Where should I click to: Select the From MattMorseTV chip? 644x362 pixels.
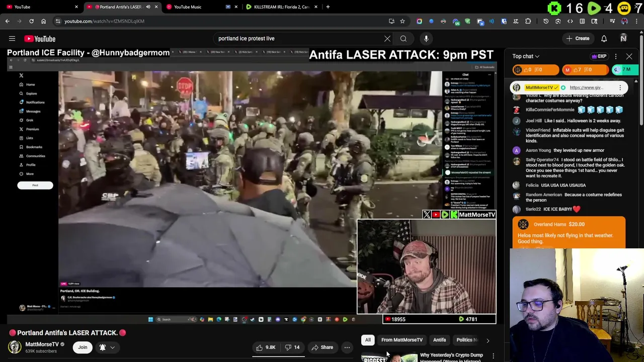402,340
